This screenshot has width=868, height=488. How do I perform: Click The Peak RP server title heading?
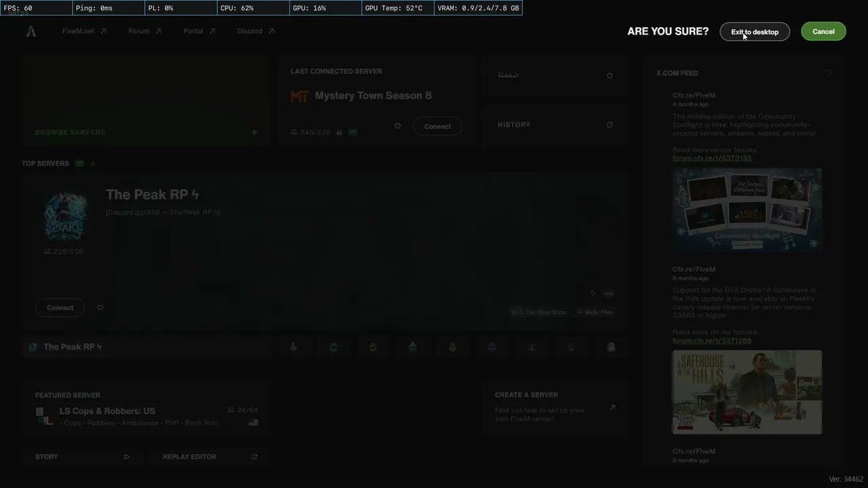(153, 195)
